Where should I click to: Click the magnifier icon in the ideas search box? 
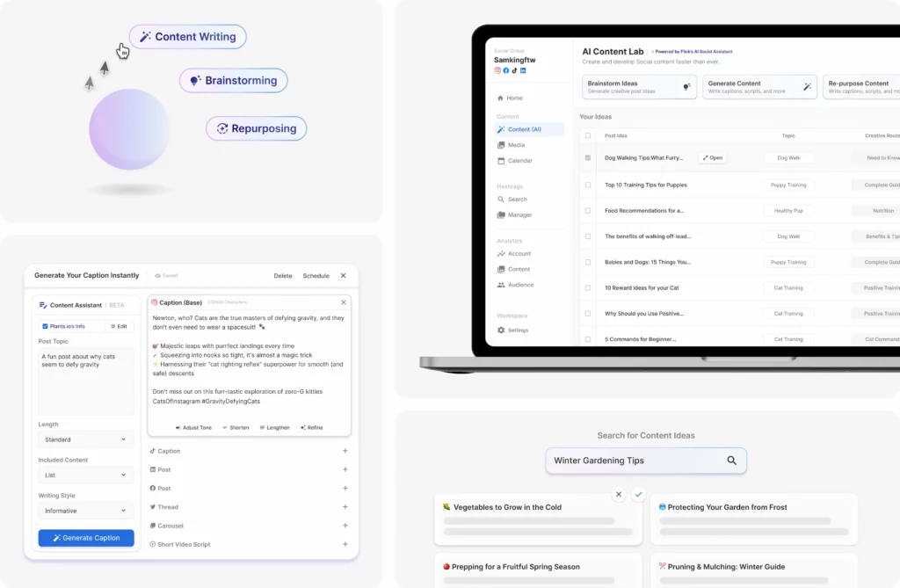(731, 461)
